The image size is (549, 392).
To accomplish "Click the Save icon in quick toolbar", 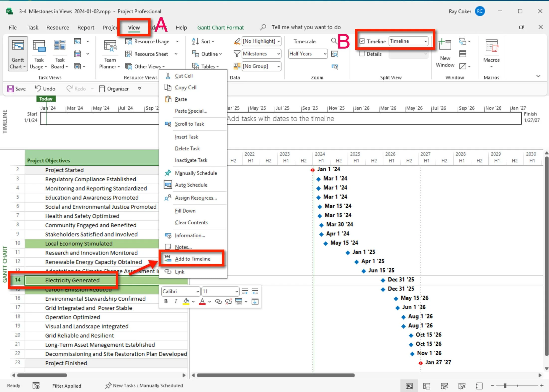I will pyautogui.click(x=10, y=89).
